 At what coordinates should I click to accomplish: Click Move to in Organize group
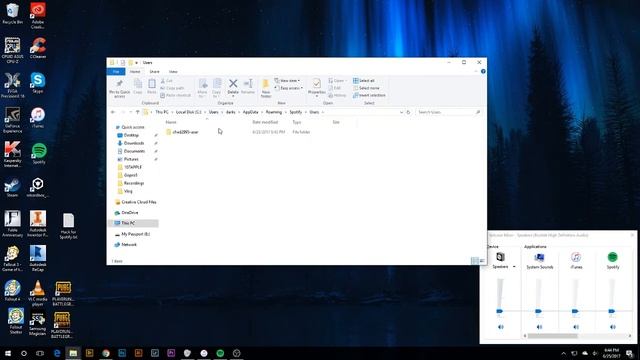click(202, 88)
